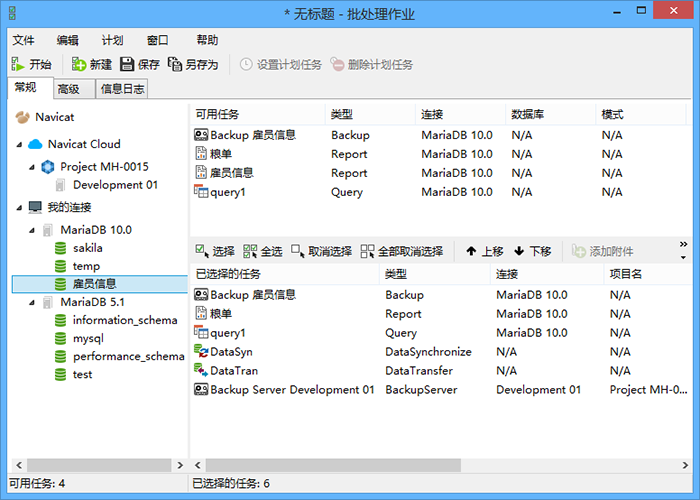
Task: Click the DataSynchronize type cell
Action: 428,352
